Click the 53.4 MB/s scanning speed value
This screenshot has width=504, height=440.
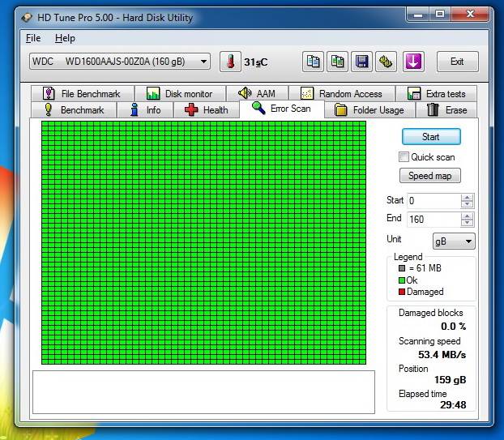pos(442,355)
